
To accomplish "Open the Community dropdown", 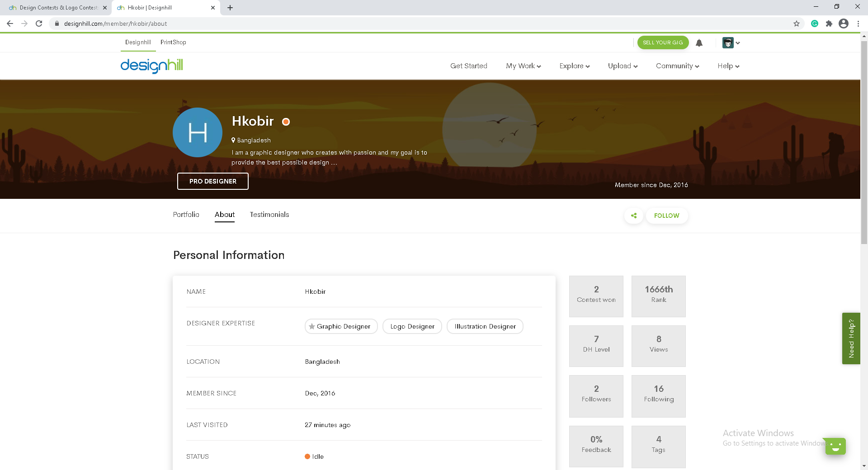I will coord(677,66).
